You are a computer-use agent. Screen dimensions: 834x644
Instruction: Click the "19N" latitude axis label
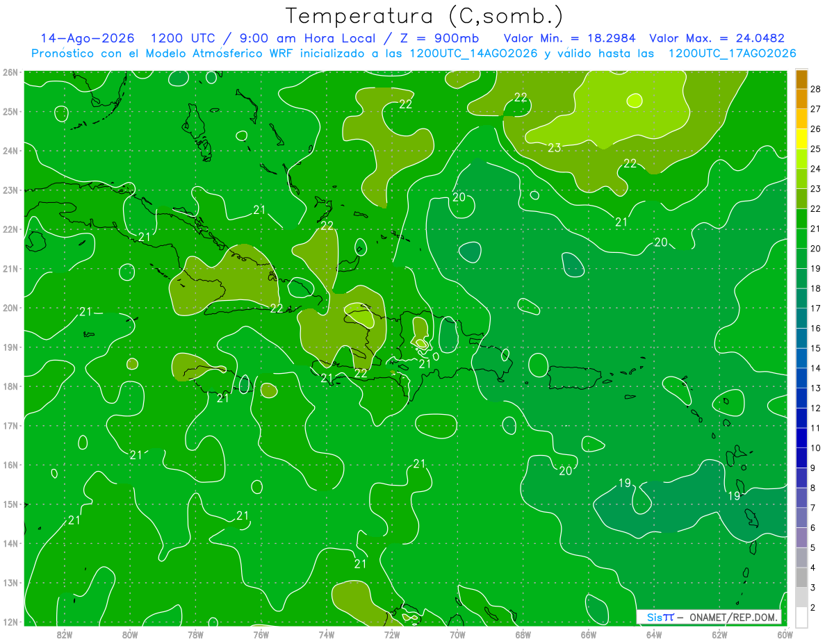point(10,347)
